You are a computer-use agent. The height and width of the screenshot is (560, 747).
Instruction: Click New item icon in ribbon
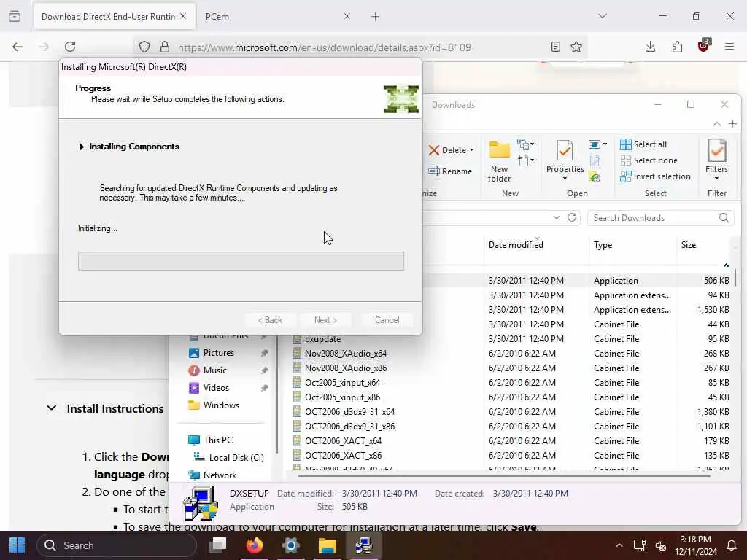[525, 144]
